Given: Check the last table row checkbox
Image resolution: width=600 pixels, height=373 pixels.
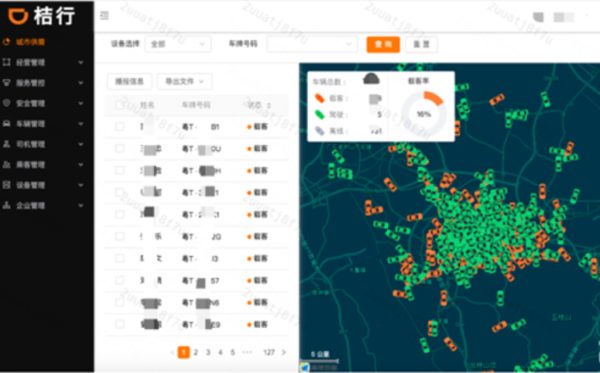Looking at the screenshot, I should tap(120, 324).
